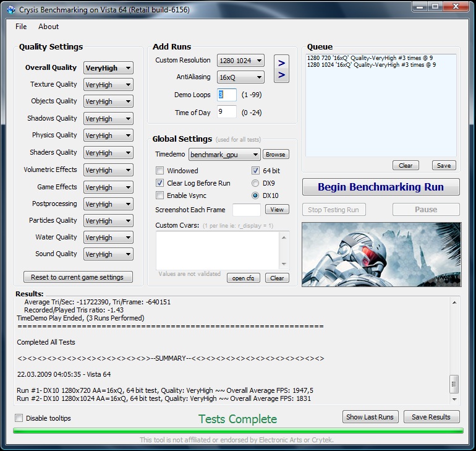Expand the Postprocessing dropdown
This screenshot has width=476, height=451.
coord(108,204)
